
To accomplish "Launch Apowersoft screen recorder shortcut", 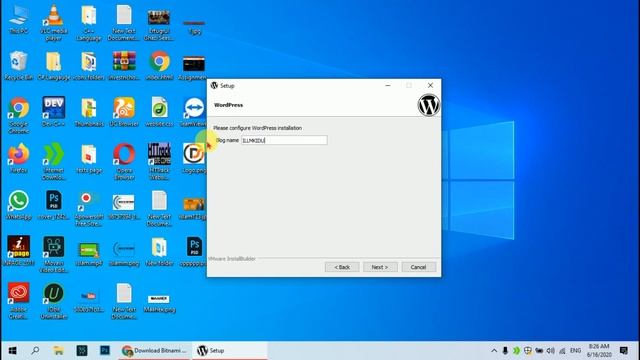I will (x=89, y=208).
